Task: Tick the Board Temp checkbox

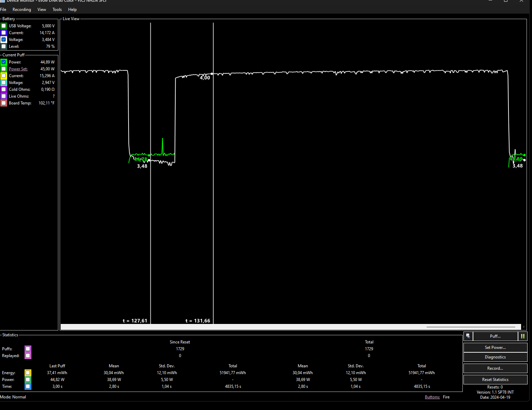Action: point(4,103)
